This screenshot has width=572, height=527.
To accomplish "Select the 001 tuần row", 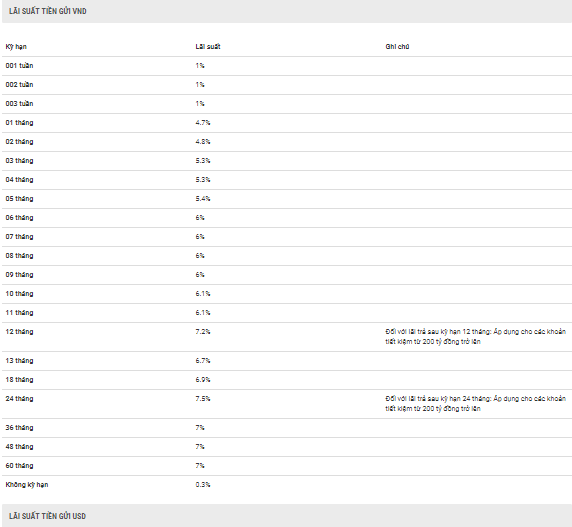I will point(287,66).
